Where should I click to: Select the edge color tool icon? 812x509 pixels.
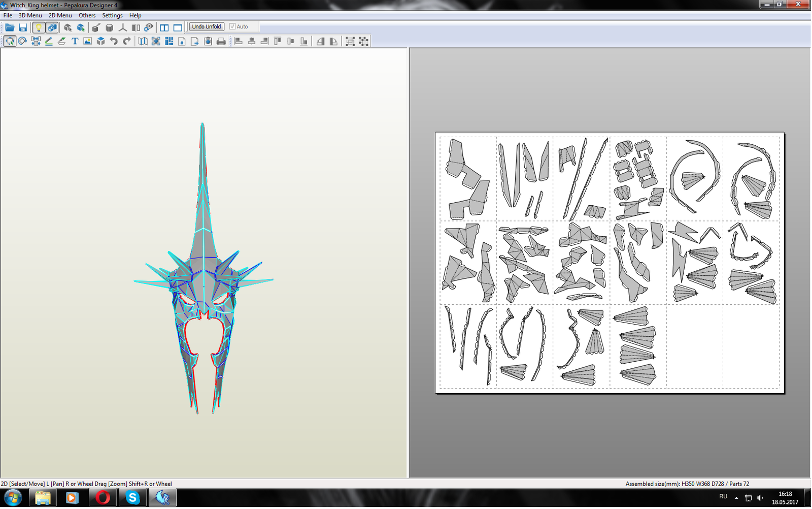61,41
